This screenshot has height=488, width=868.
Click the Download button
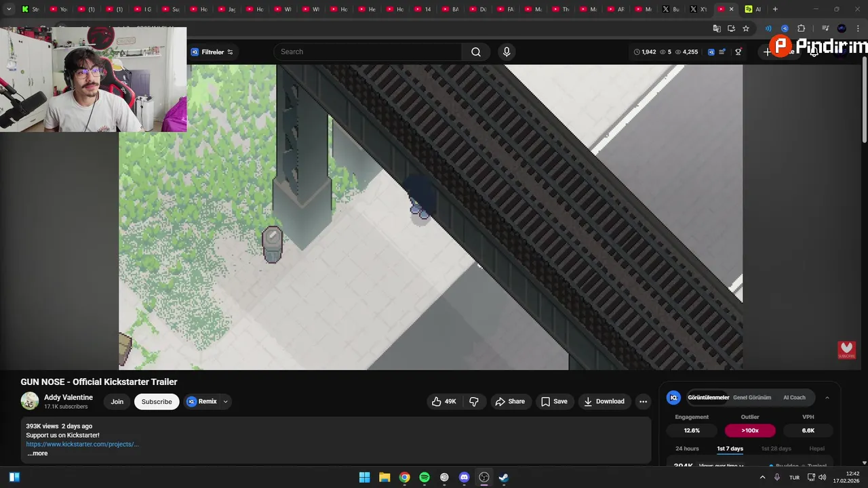click(x=604, y=401)
